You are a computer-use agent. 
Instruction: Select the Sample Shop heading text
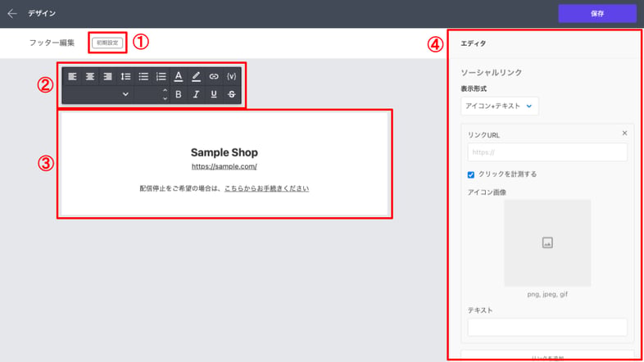(x=224, y=152)
